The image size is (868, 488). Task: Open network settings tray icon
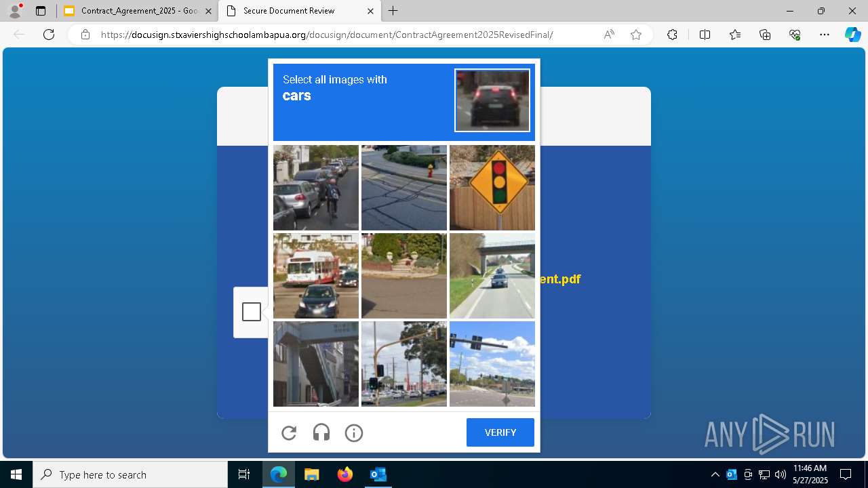[764, 474]
